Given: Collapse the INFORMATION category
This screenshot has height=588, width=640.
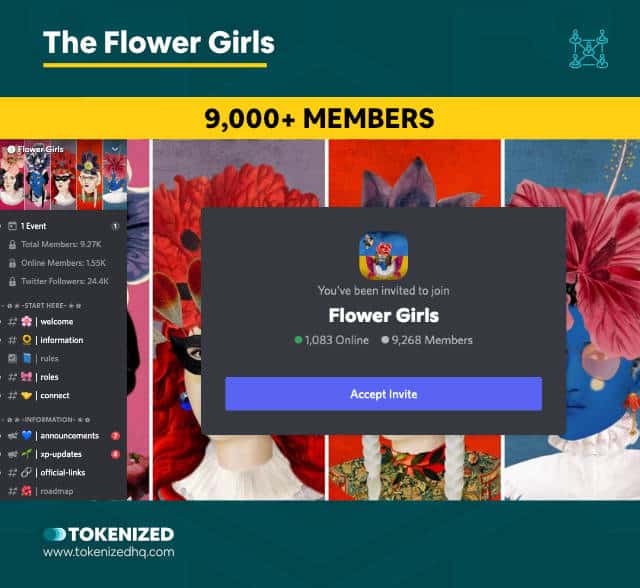Looking at the screenshot, I should click(x=47, y=419).
